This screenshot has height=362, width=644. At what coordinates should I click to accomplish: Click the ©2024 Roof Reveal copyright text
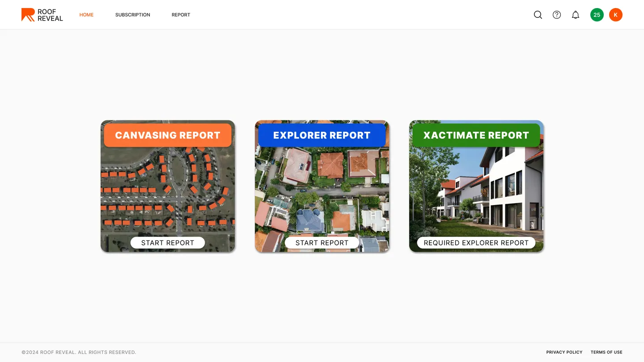(x=79, y=352)
